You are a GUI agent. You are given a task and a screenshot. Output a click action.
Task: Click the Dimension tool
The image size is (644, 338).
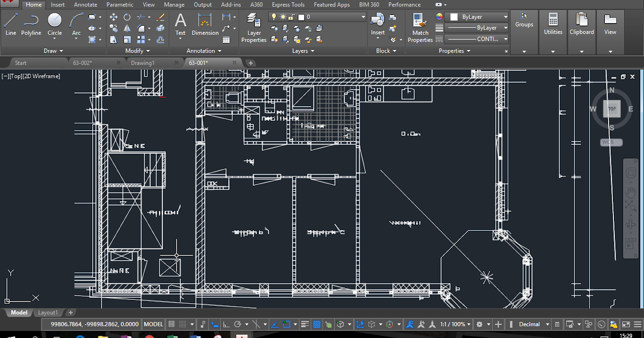point(204,24)
